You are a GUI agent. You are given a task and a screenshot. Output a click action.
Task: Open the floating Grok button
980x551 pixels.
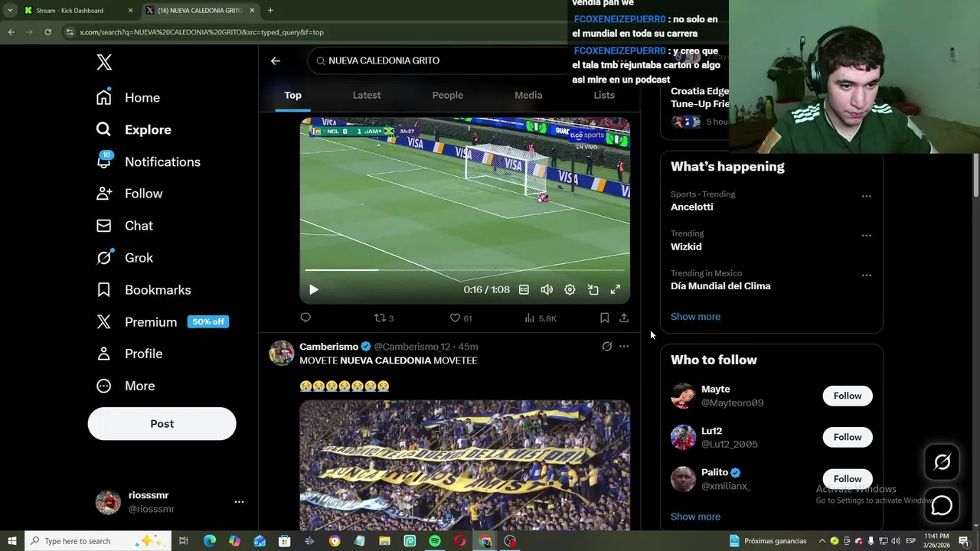[942, 461]
